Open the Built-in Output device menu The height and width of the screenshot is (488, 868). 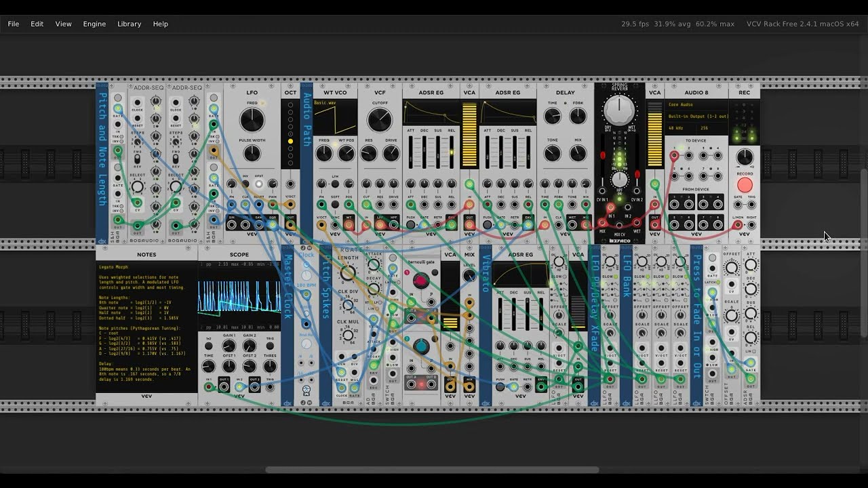coord(696,116)
